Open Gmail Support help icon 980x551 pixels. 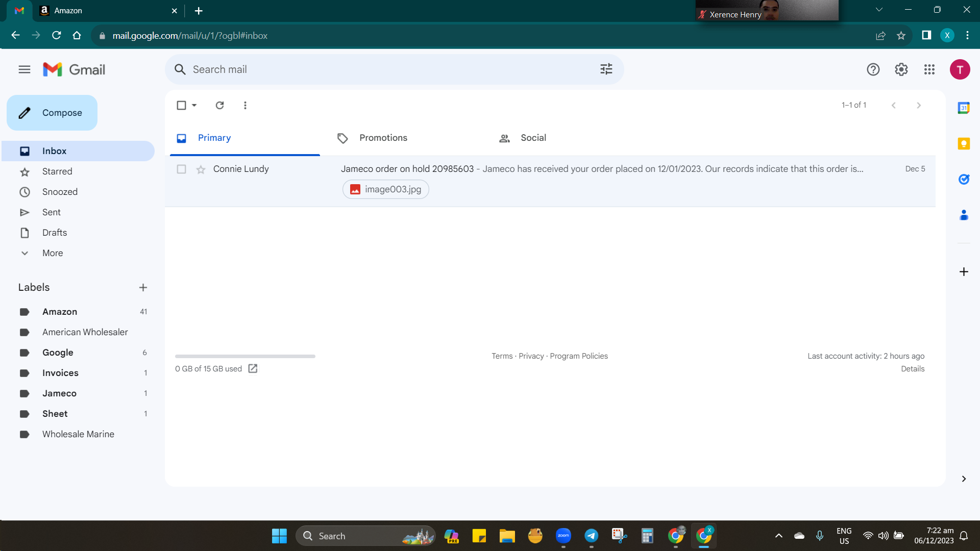(x=873, y=69)
